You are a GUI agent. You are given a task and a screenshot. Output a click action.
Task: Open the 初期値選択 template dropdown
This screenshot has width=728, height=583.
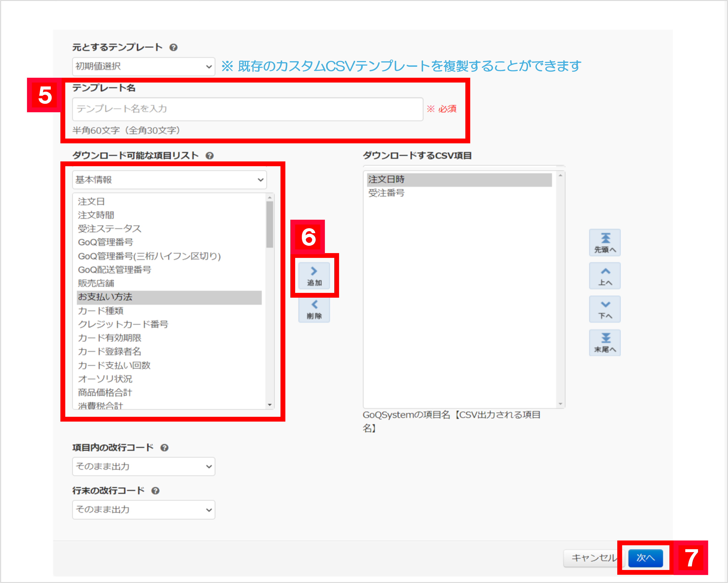143,67
